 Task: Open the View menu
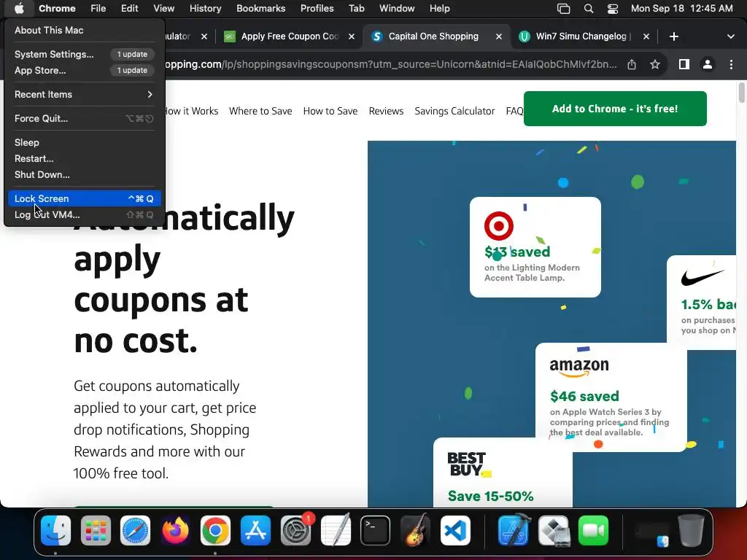[x=164, y=8]
